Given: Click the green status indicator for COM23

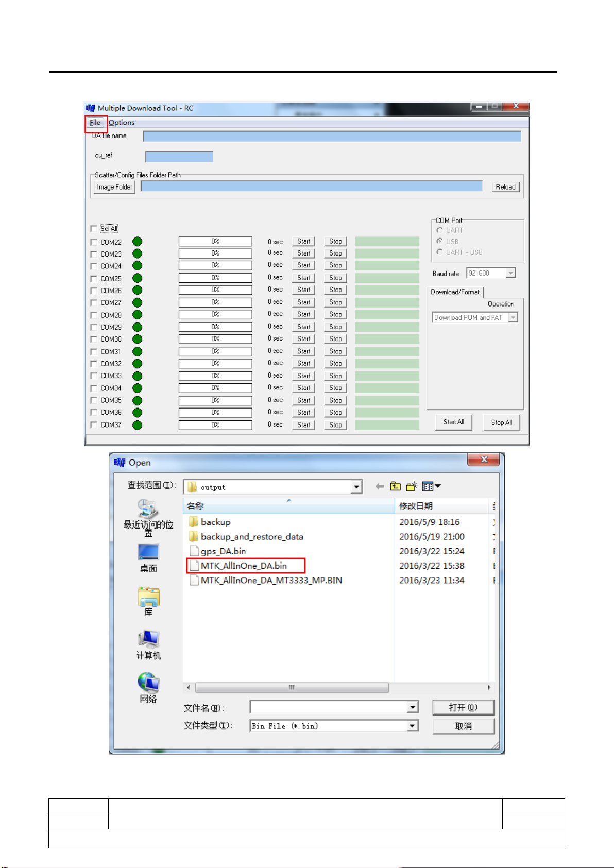Looking at the screenshot, I should click(137, 253).
